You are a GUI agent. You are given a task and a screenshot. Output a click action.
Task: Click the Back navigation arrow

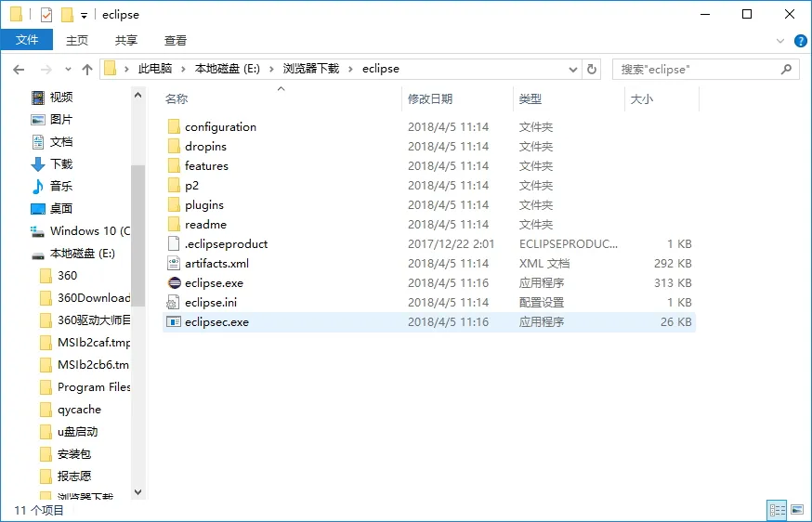click(19, 69)
